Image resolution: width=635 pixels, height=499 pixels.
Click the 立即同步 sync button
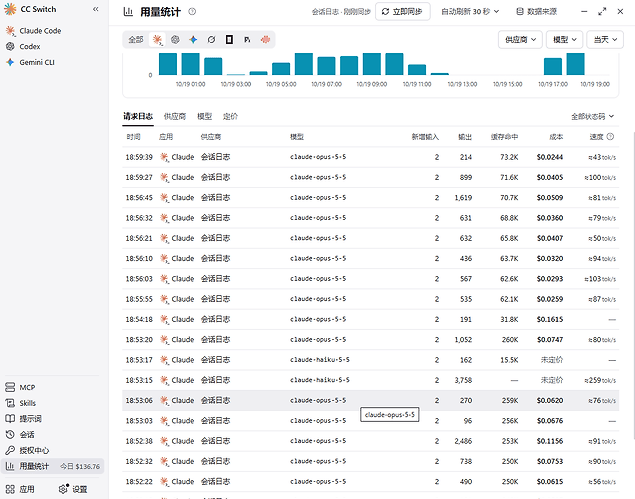403,12
